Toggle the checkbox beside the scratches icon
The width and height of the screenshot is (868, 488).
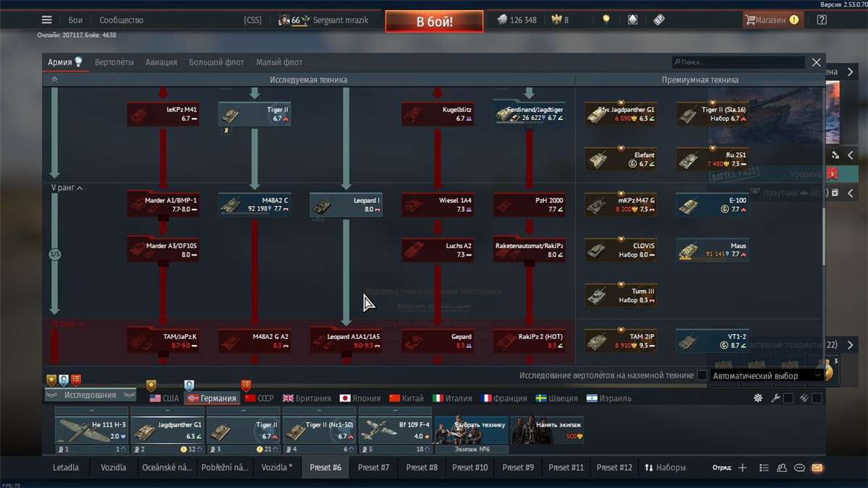point(818,398)
